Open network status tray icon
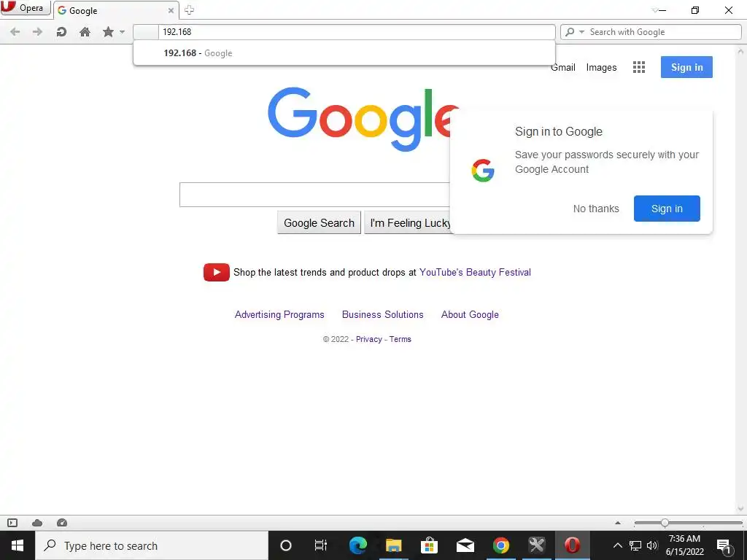This screenshot has width=747, height=560. 635,545
